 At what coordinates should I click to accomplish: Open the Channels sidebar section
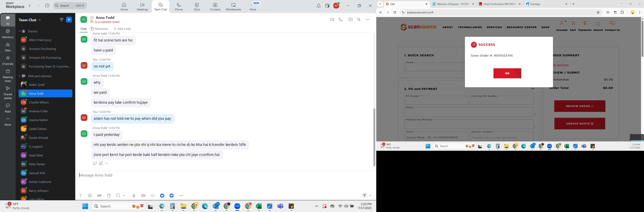(x=8, y=61)
